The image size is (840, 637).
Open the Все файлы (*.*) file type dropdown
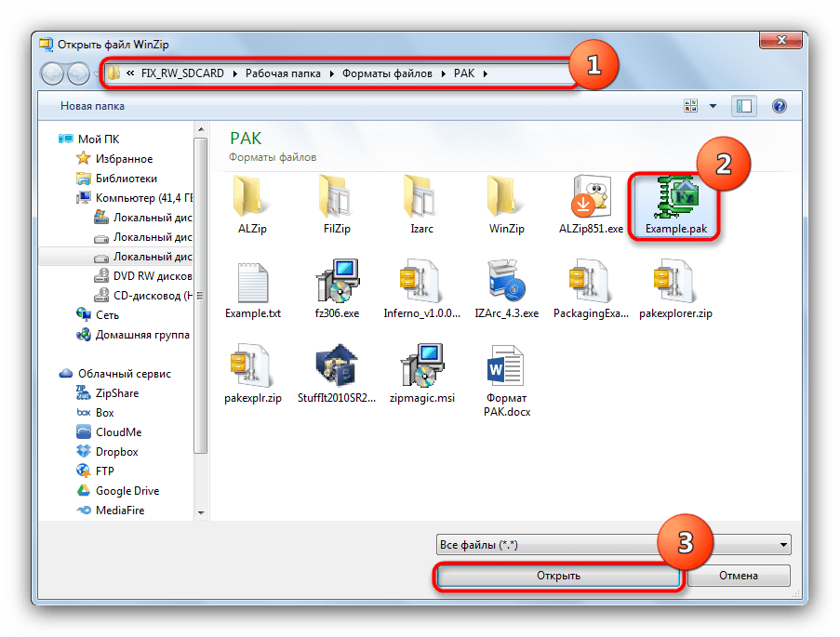613,545
